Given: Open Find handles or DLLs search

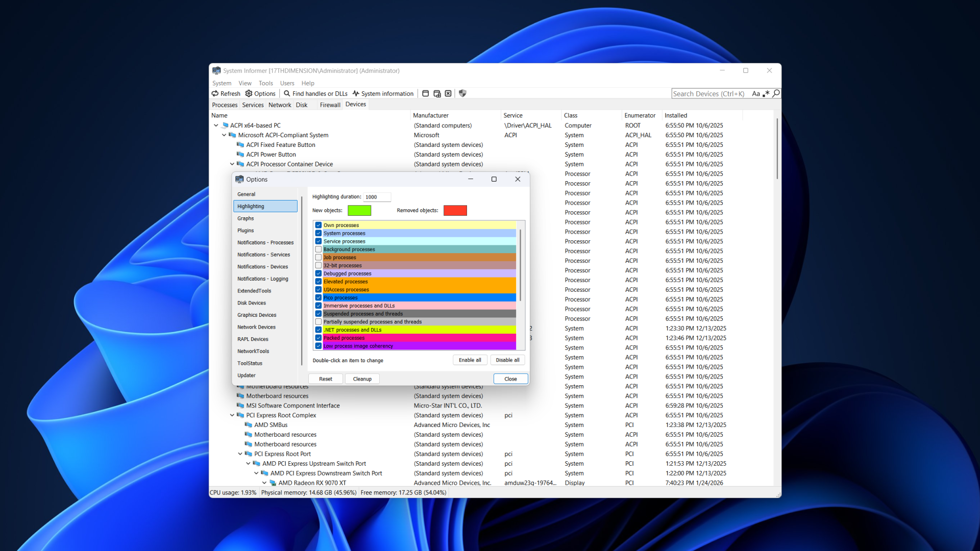Looking at the screenshot, I should [x=315, y=93].
